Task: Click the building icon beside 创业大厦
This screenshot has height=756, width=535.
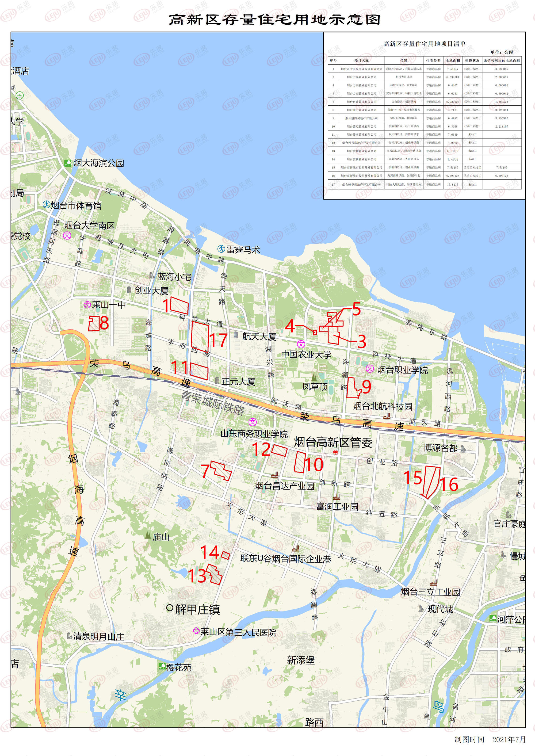Action: [x=129, y=290]
